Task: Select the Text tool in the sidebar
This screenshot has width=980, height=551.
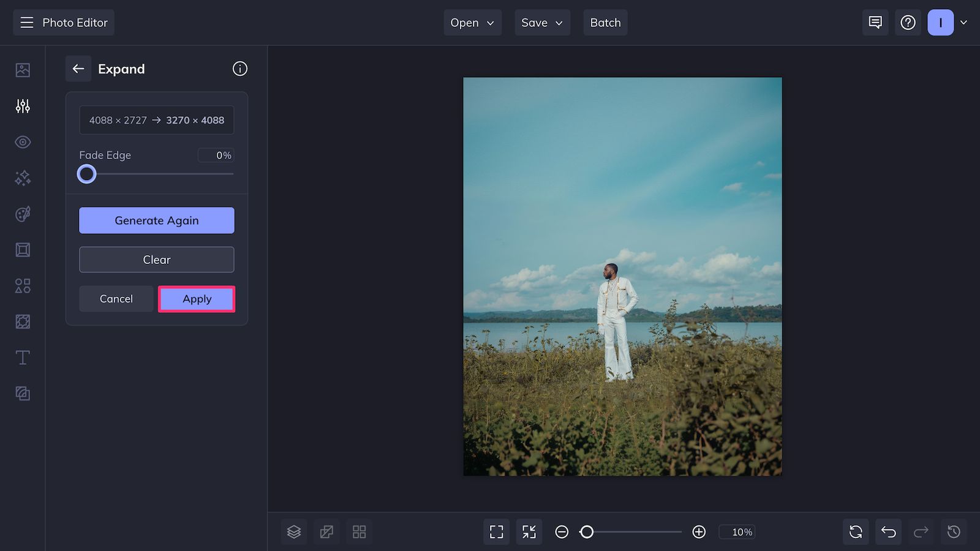Action: coord(22,357)
